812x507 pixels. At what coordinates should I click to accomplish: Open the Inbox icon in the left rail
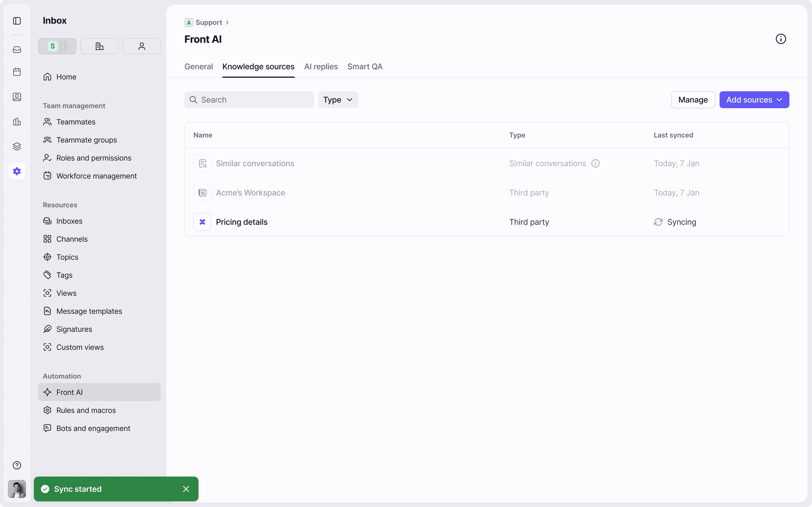point(17,49)
